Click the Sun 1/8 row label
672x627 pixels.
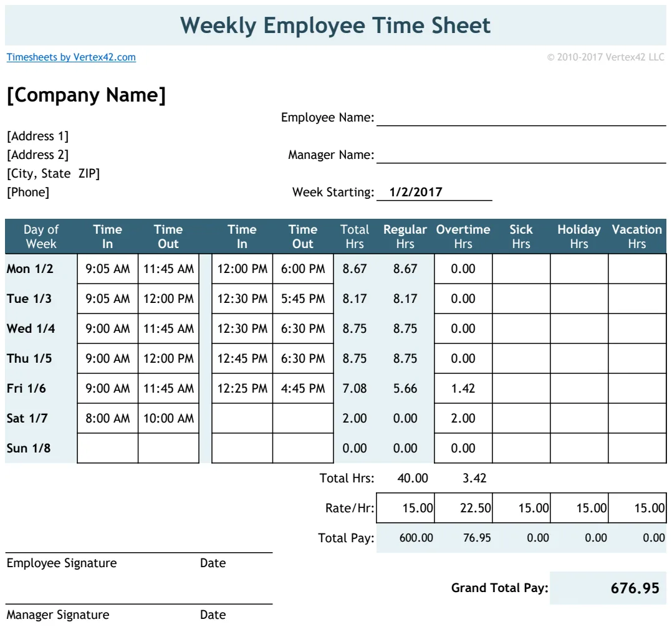click(29, 448)
